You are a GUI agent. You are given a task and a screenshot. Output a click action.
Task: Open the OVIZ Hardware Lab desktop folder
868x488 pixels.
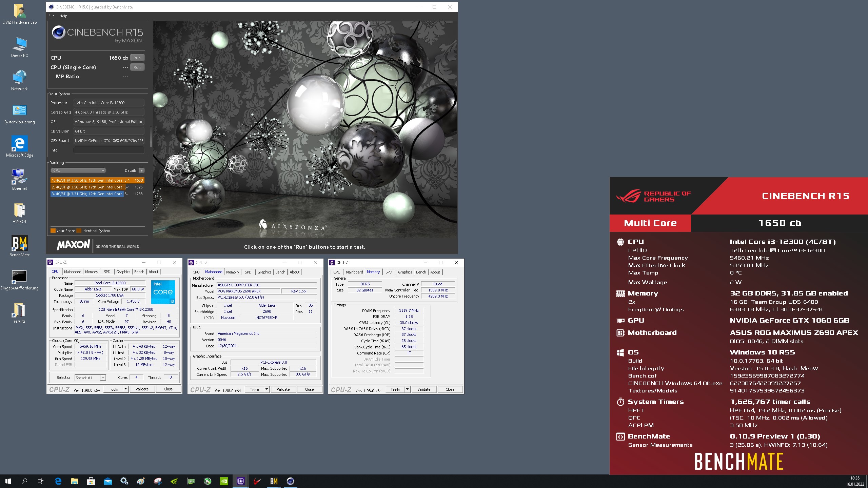click(x=19, y=14)
